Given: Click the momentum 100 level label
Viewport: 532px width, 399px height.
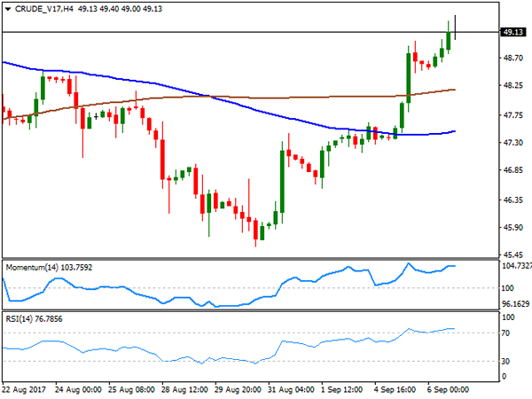Looking at the screenshot, I should coord(507,288).
